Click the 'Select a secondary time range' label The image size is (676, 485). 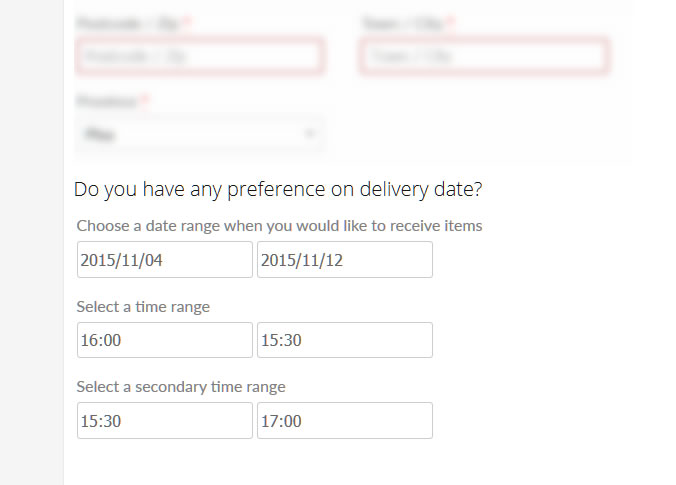181,387
